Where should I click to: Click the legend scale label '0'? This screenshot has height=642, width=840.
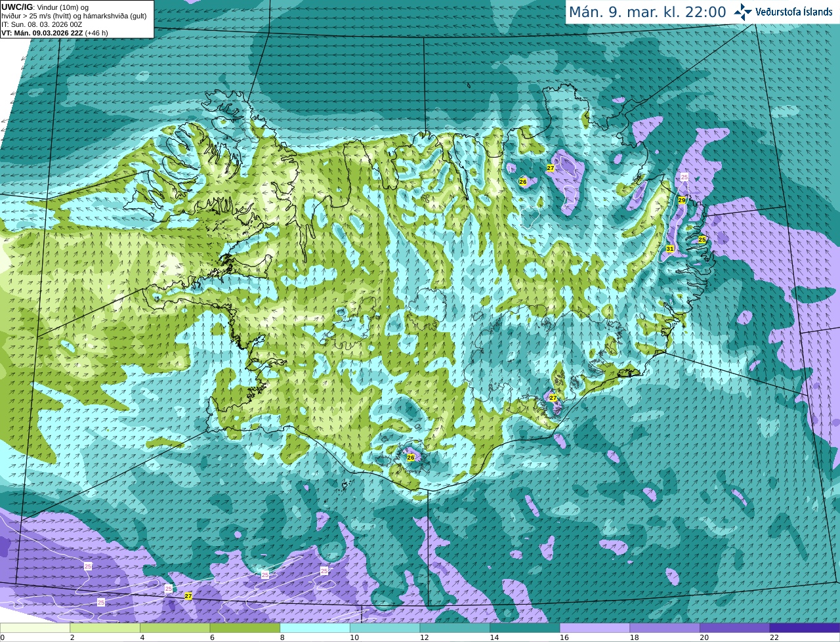tap(2, 637)
